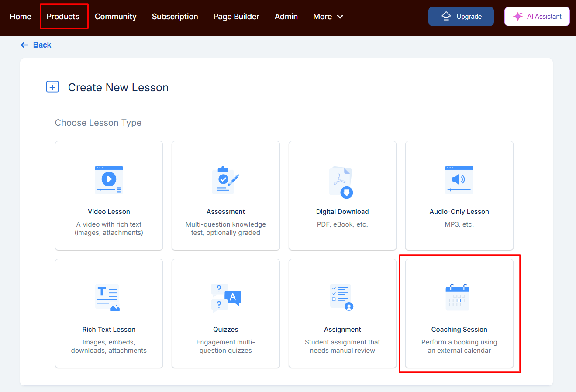This screenshot has height=392, width=576.
Task: Click the Create New Lesson plus icon
Action: tap(52, 86)
